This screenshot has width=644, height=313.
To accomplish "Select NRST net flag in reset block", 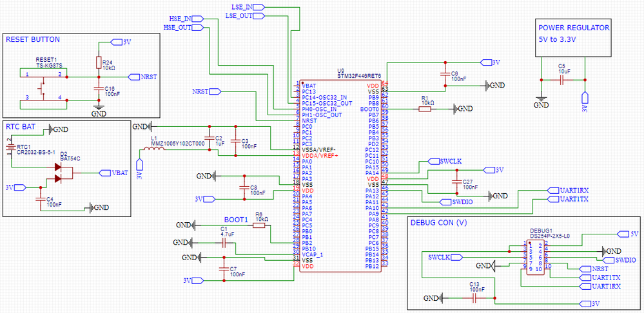I will pyautogui.click(x=142, y=77).
